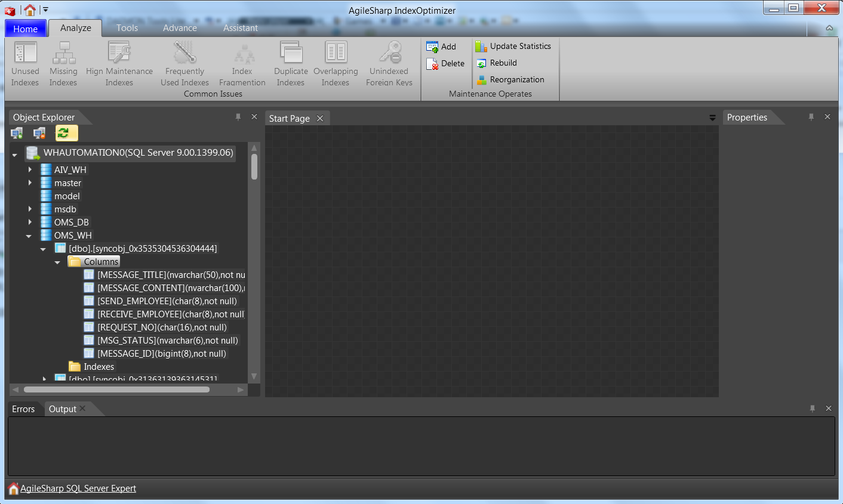
Task: Close the Properties panel
Action: (827, 117)
